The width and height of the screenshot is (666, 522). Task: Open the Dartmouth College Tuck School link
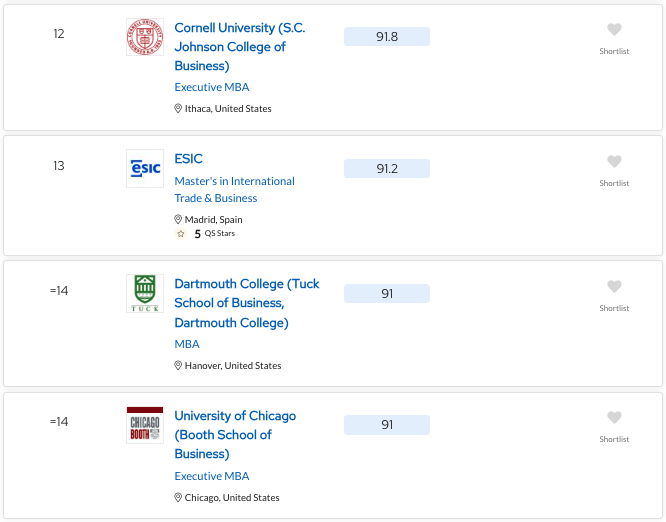click(247, 303)
